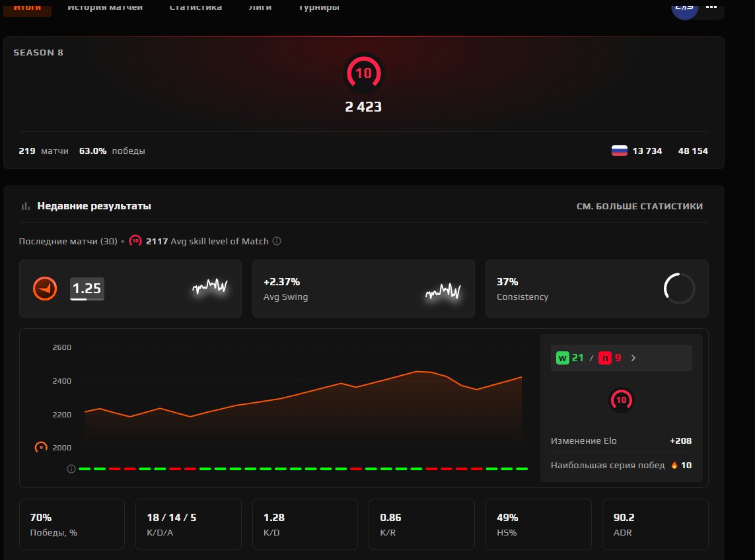Expand the wins/losses chevron arrow
This screenshot has width=755, height=560.
click(633, 358)
